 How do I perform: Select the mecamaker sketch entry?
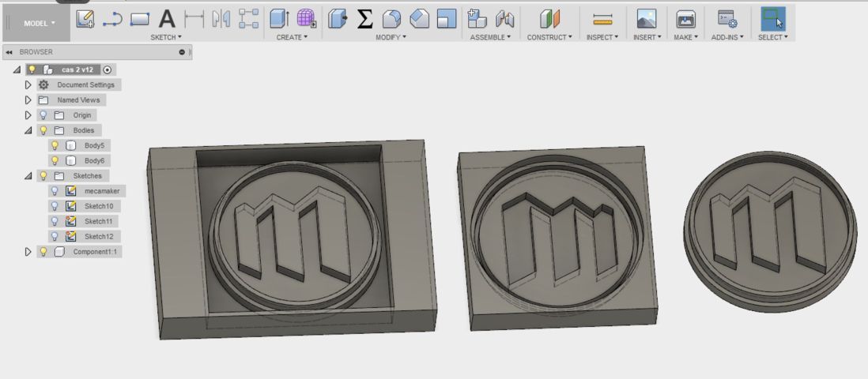102,191
